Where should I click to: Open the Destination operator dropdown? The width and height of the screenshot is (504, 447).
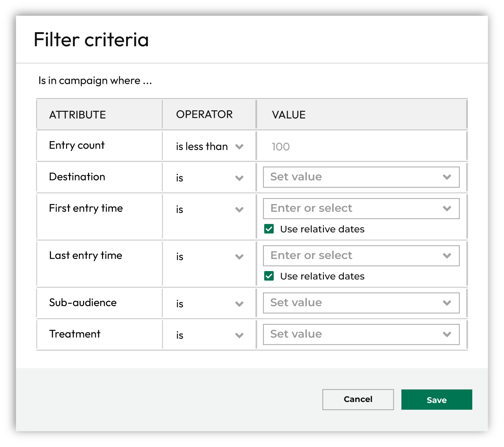coord(210,178)
